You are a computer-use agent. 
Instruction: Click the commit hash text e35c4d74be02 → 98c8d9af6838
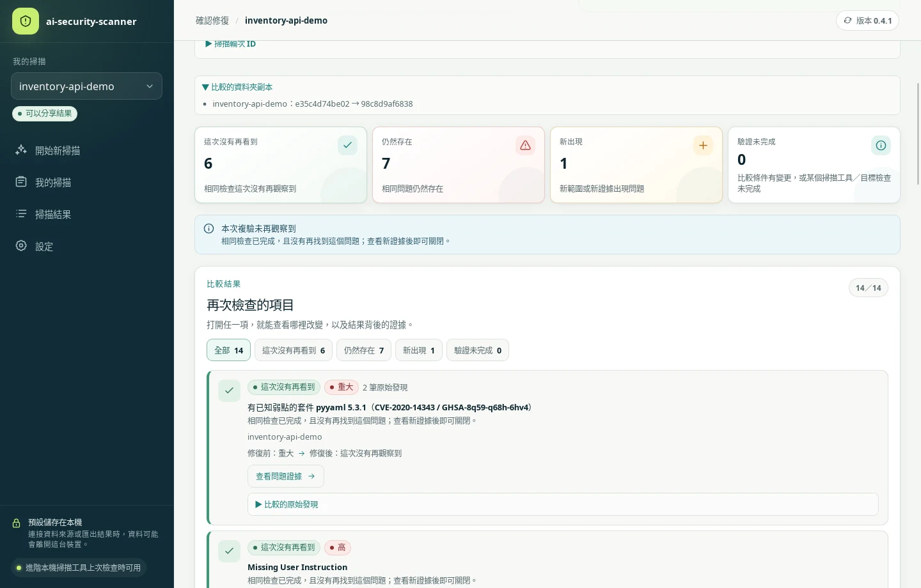click(354, 104)
